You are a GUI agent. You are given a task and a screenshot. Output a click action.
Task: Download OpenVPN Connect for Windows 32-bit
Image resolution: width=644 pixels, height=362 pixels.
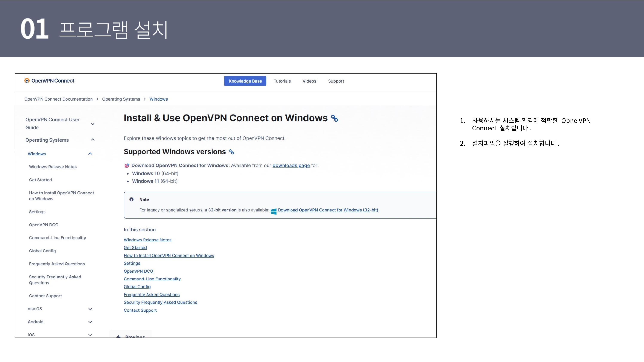pos(328,210)
